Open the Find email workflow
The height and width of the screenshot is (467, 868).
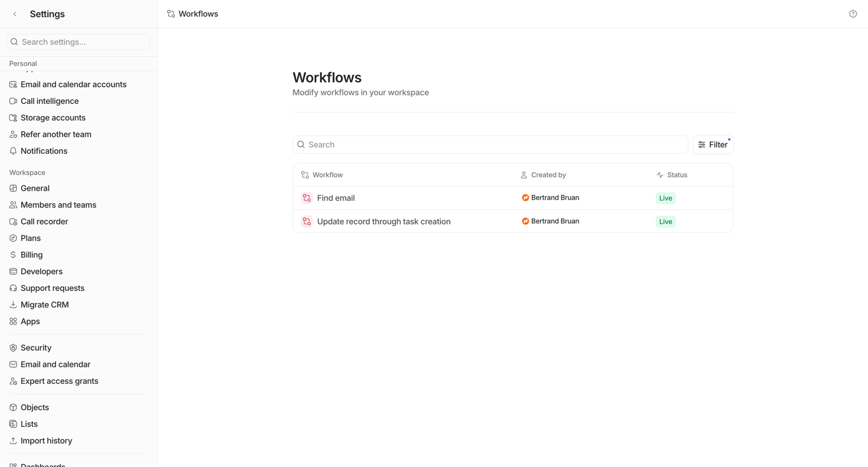pos(336,198)
